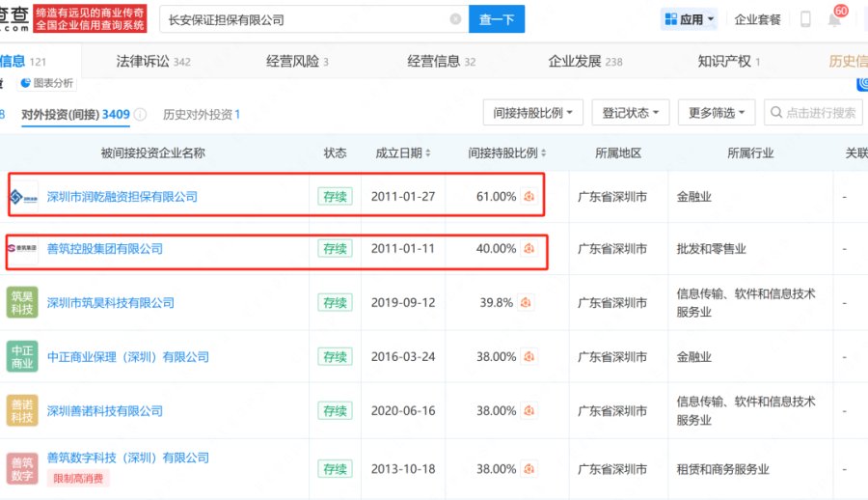
Task: Open 中正商业保理（深圳）有限公司 link
Action: [128, 356]
